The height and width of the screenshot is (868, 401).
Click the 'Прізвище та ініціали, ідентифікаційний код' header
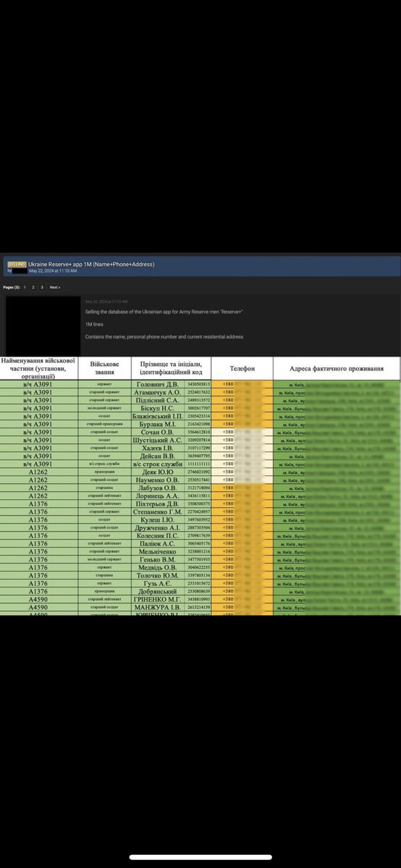coord(171,367)
